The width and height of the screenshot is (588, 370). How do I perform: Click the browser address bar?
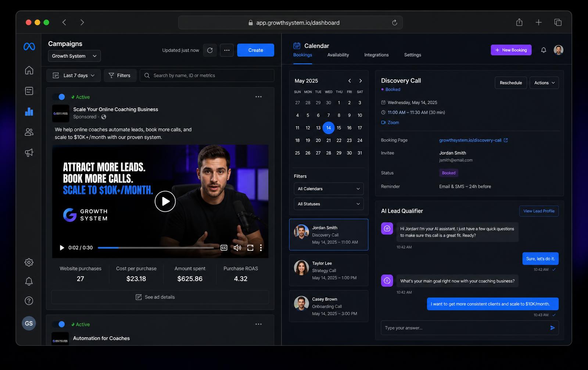coord(290,23)
